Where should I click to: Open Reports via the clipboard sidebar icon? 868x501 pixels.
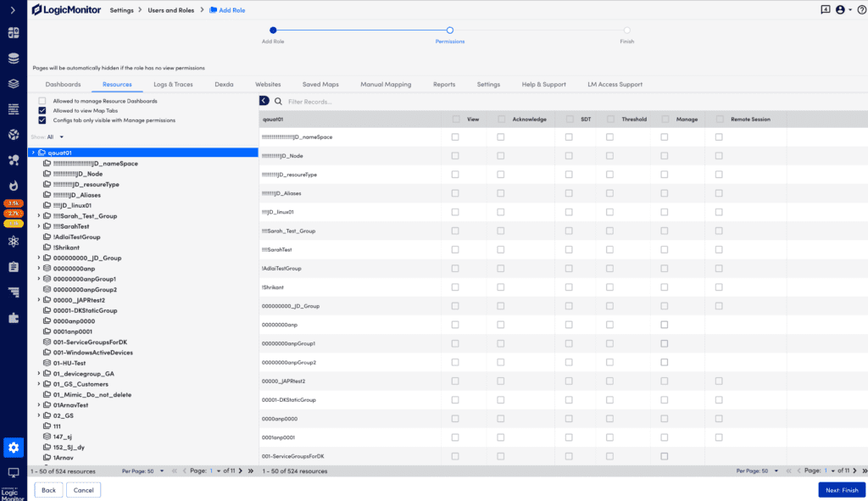14,267
